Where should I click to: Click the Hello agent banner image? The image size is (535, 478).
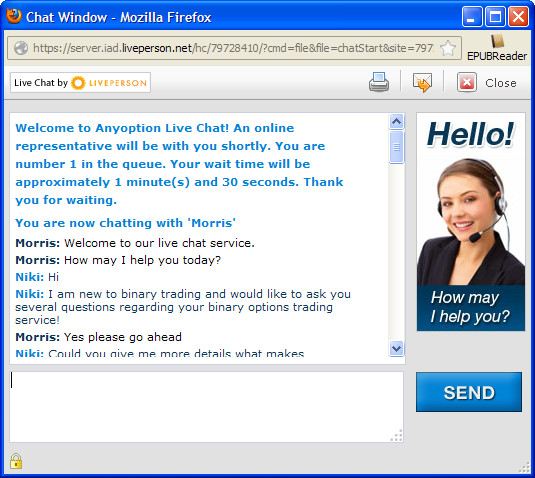471,222
